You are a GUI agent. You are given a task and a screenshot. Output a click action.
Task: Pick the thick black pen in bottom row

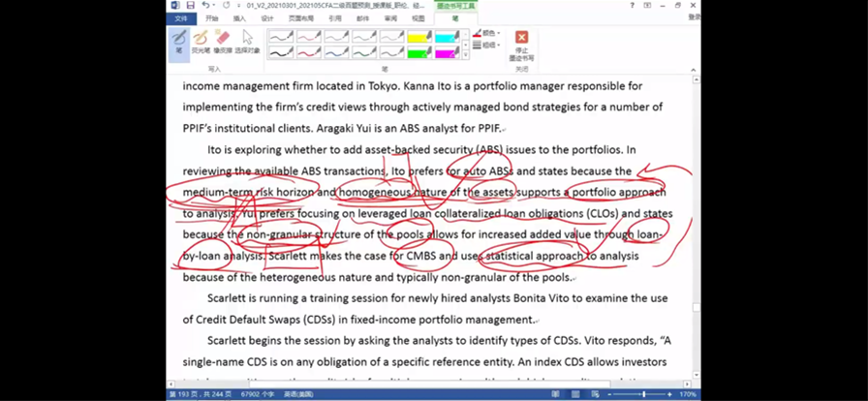click(x=281, y=52)
